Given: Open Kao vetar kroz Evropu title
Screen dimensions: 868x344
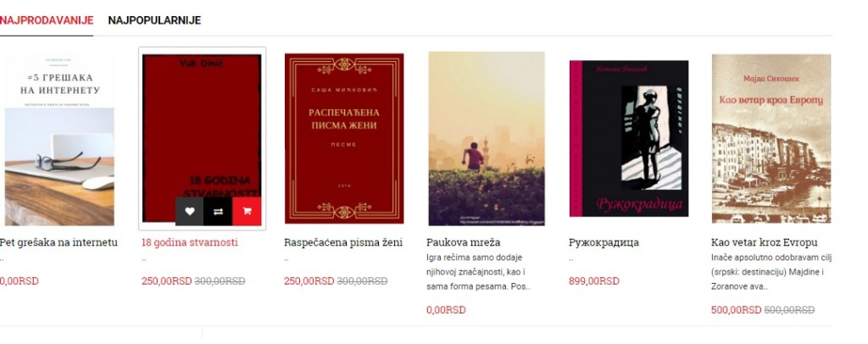Looking at the screenshot, I should coord(764,242).
